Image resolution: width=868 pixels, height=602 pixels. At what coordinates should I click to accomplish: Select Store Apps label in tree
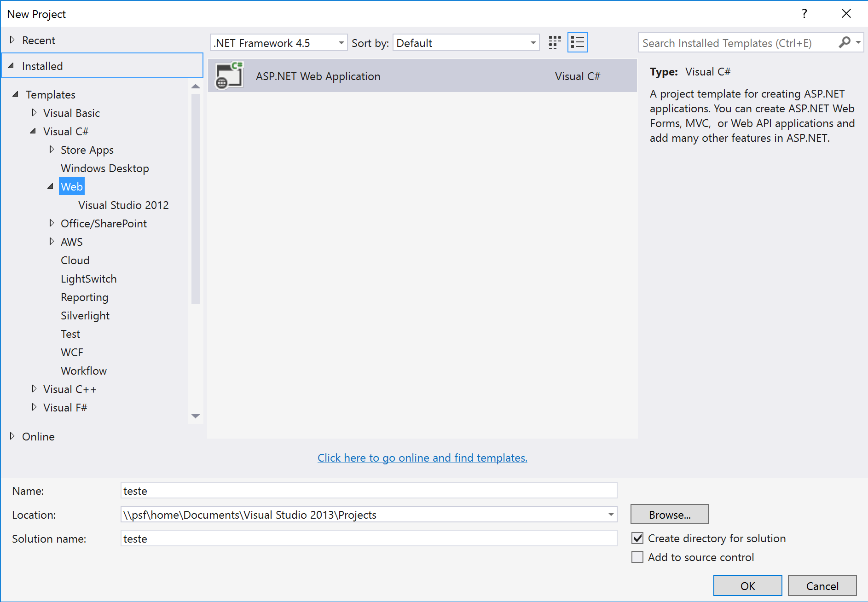[x=87, y=150]
